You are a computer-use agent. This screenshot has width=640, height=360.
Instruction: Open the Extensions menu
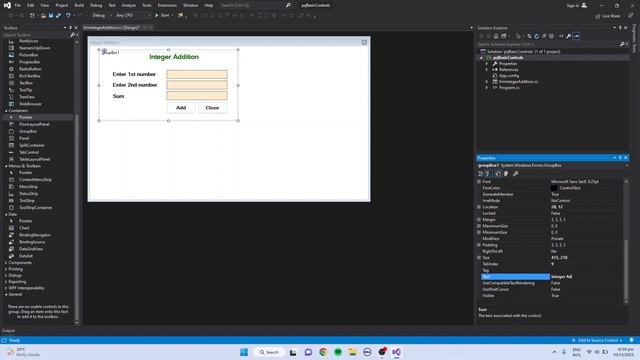coord(167,5)
